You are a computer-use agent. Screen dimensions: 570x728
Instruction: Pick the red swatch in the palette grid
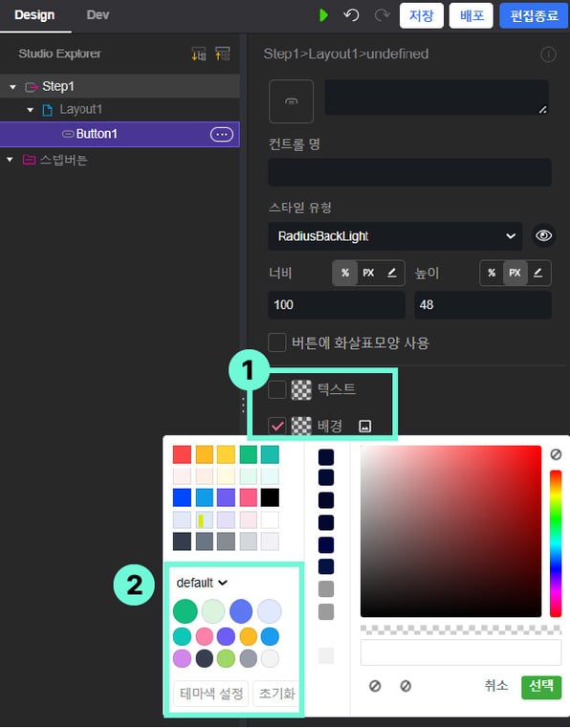tap(182, 454)
